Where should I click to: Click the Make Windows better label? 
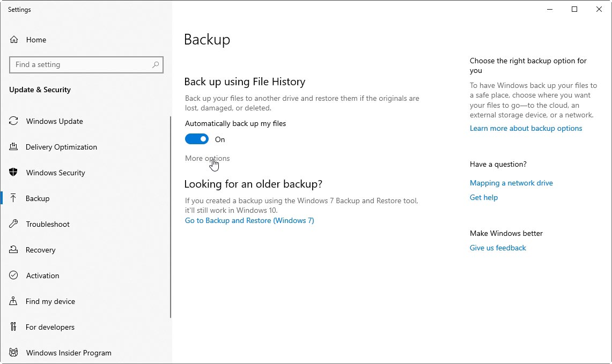506,233
